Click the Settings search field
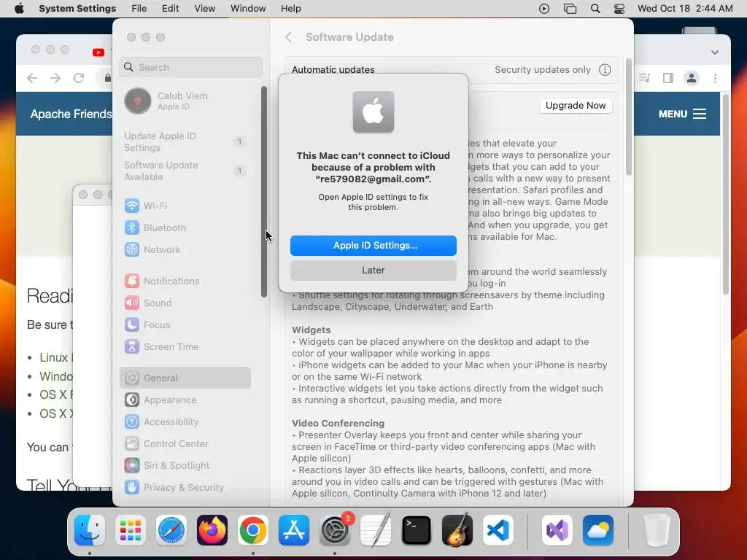Viewport: 747px width, 560px height. (x=191, y=67)
